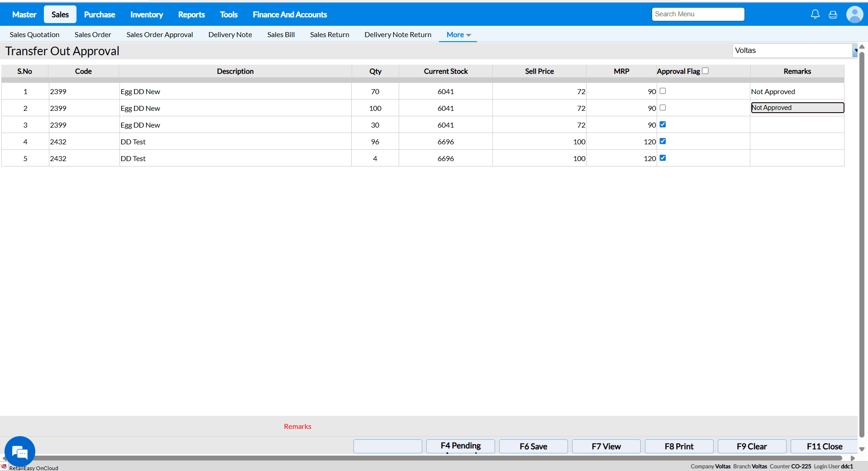This screenshot has width=868, height=471.
Task: Click the Search Menu input field
Action: pos(698,14)
